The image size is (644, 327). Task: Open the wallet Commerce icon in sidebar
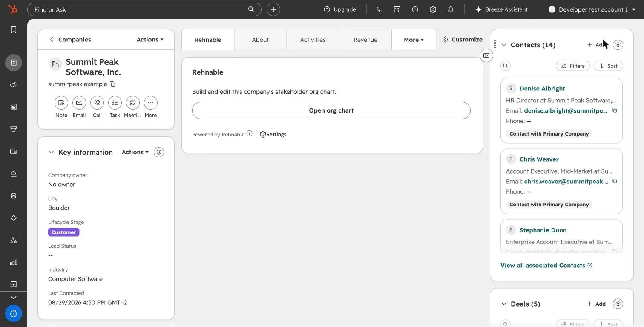(x=14, y=151)
